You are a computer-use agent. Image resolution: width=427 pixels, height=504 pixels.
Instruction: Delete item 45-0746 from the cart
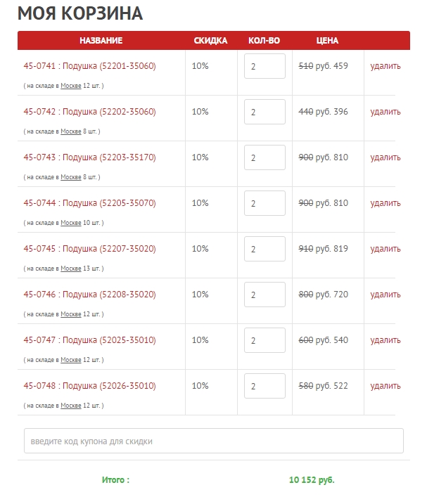[385, 294]
